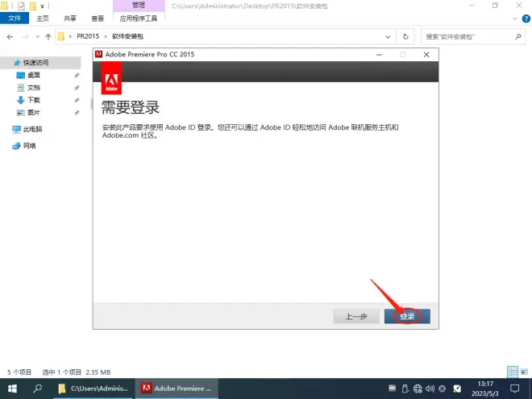Refresh the current folder view
The width and height of the screenshot is (532, 399).
tap(405, 37)
